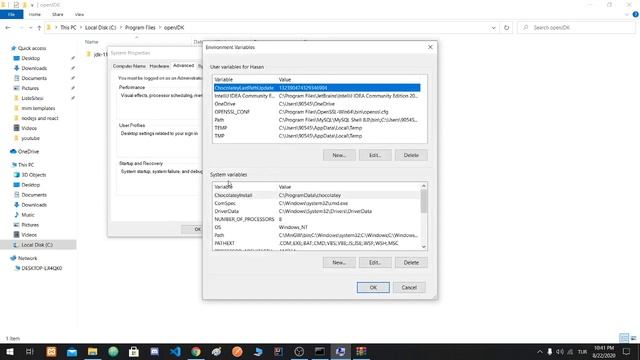Select Local Disk (C:) in the sidebar
This screenshot has height=360, width=640.
click(37, 245)
